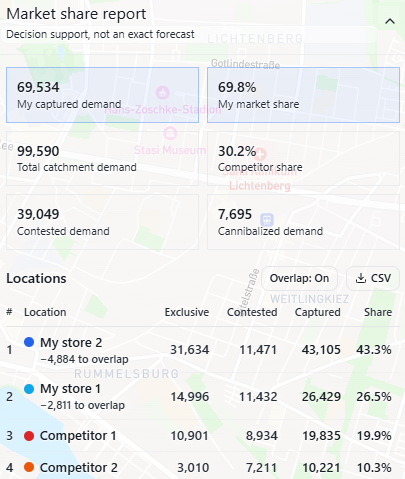
Task: Click My store 2 captured value 43,105
Action: pos(321,350)
